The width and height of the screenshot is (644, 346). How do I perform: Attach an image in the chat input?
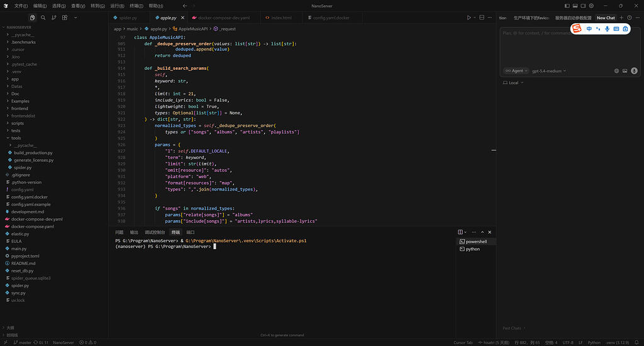click(x=625, y=70)
